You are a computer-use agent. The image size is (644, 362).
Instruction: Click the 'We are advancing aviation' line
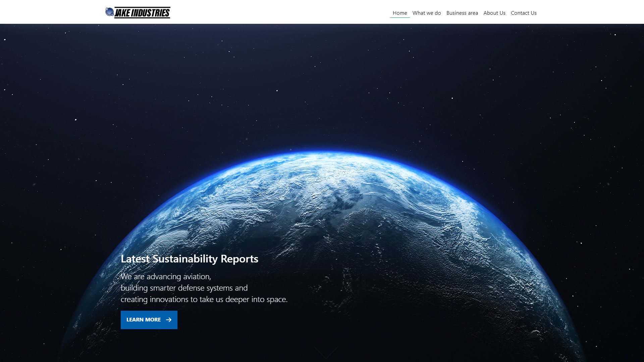pyautogui.click(x=166, y=277)
